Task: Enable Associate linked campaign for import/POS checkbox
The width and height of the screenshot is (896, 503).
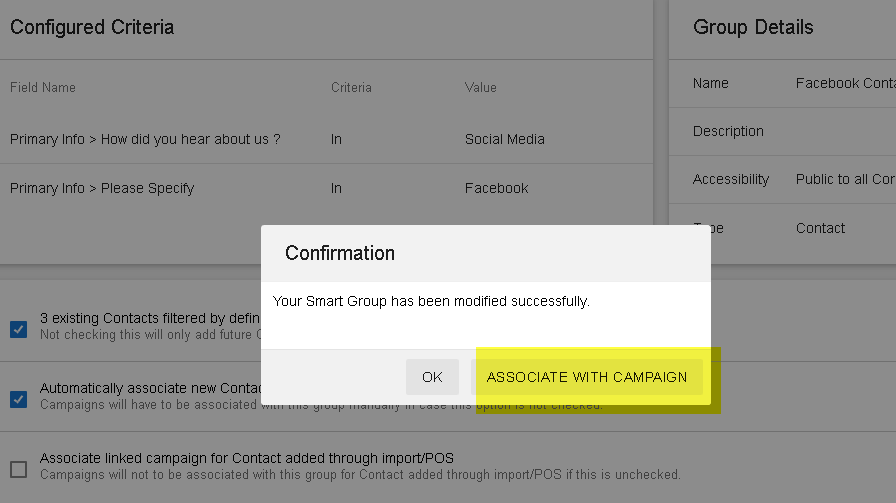Action: 18,469
